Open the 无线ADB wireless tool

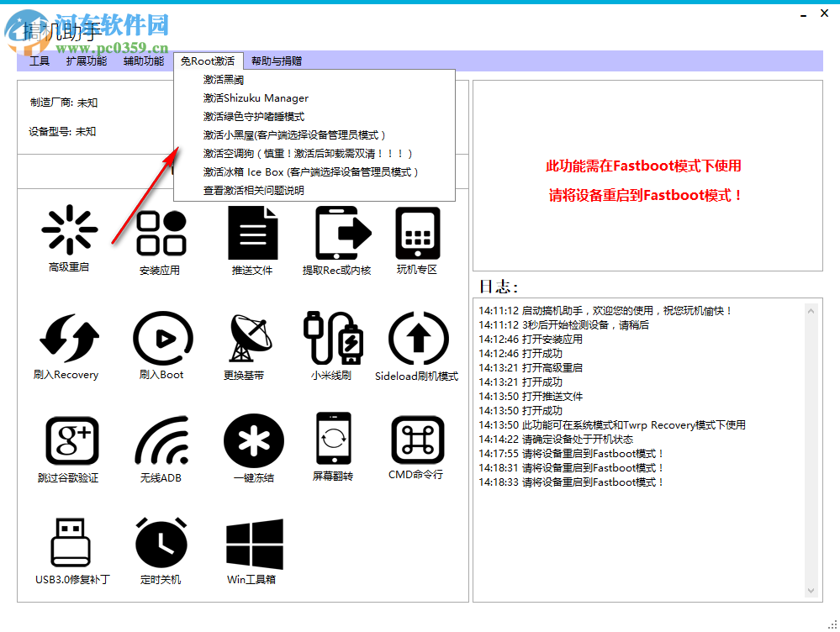tap(161, 449)
